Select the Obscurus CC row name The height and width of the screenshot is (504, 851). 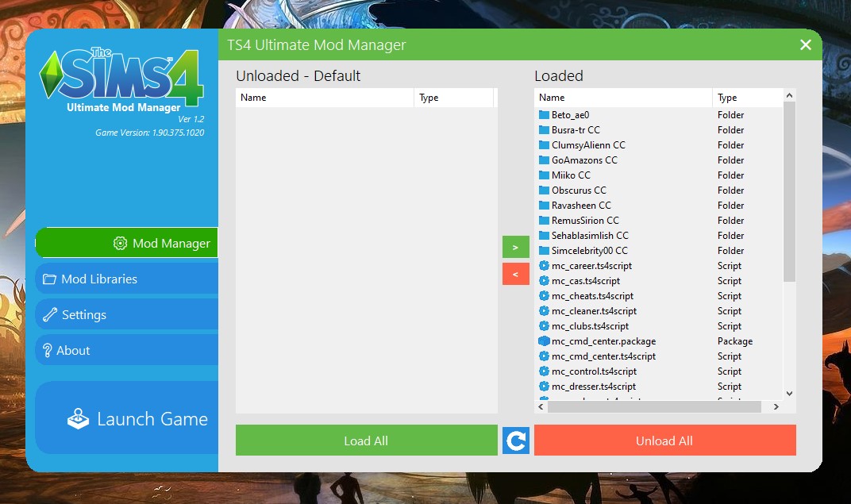tap(579, 190)
